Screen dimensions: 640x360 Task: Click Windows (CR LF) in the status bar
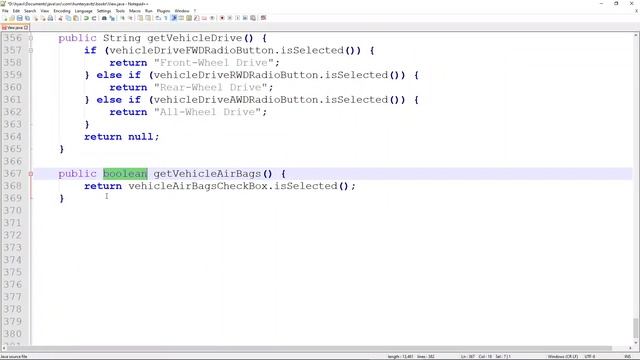click(x=563, y=357)
